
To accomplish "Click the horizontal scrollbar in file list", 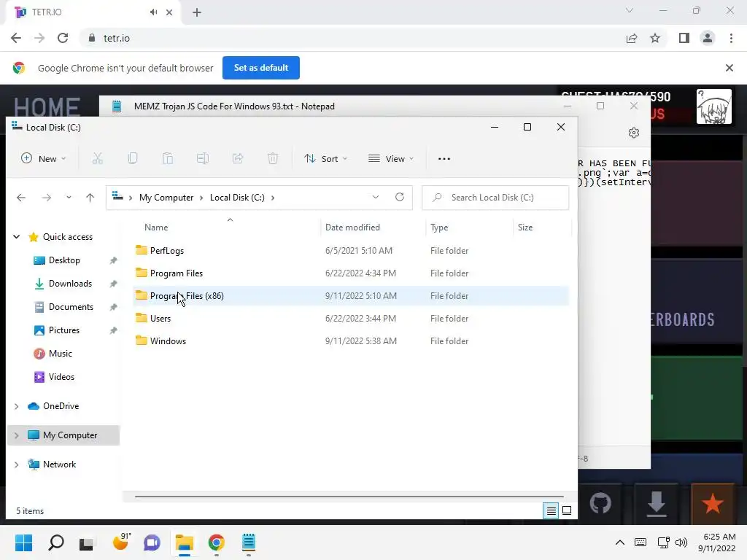I will click(349, 496).
